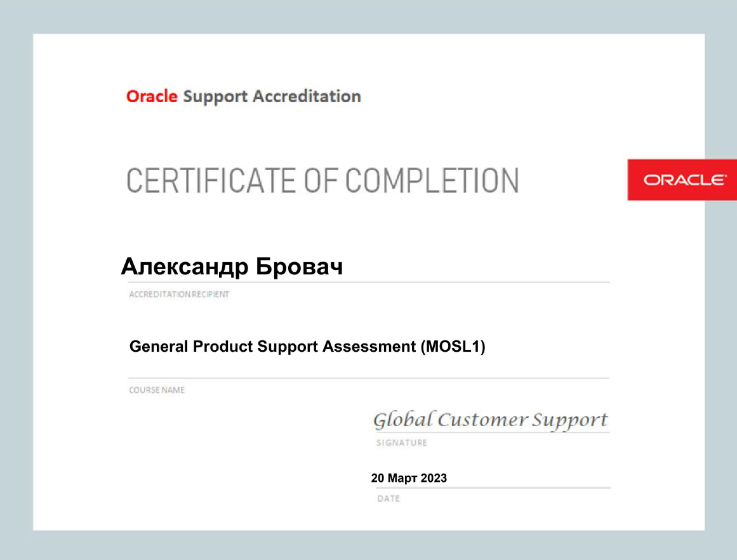
Task: Select the CERTIFICATE OF COMPLETION title text
Action: click(322, 180)
